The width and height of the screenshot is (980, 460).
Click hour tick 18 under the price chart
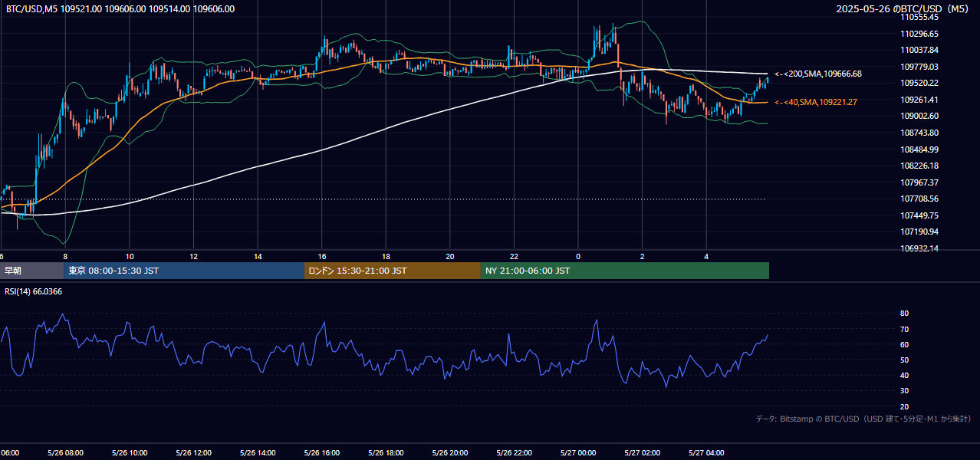click(x=386, y=256)
